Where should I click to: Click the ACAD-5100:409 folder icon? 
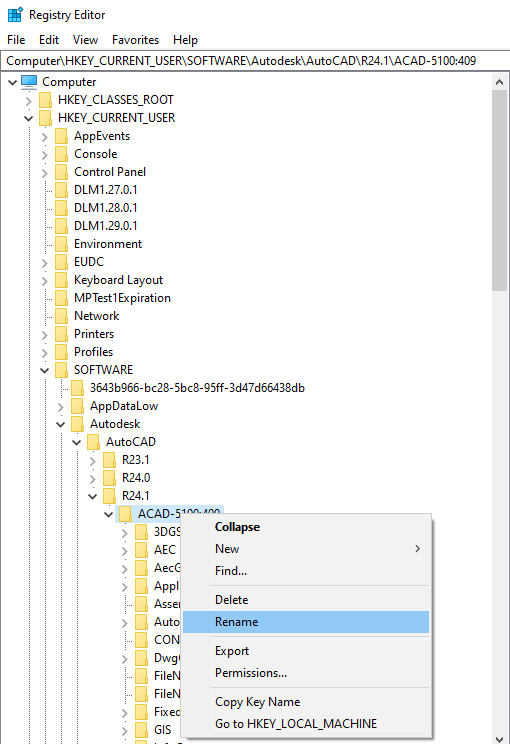[125, 514]
